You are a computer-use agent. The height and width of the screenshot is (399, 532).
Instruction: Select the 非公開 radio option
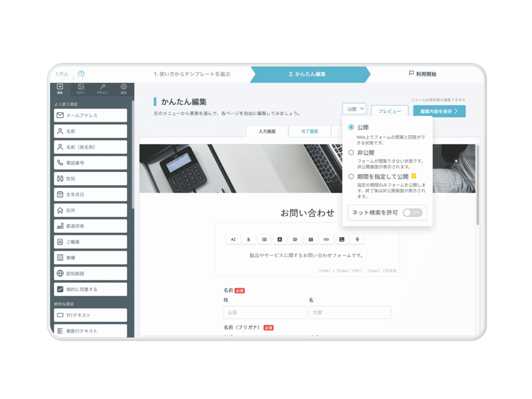[351, 152]
